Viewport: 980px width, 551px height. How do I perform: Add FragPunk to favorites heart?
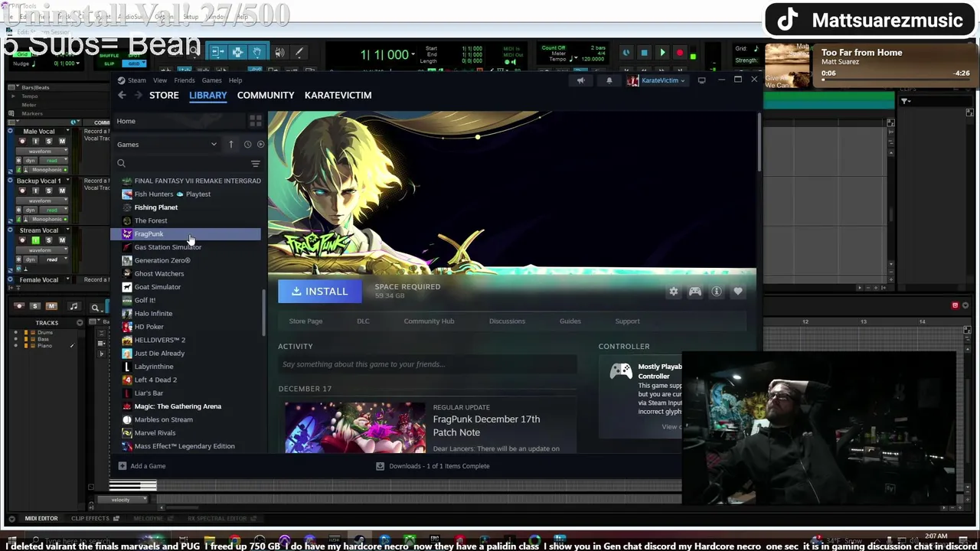(x=738, y=292)
